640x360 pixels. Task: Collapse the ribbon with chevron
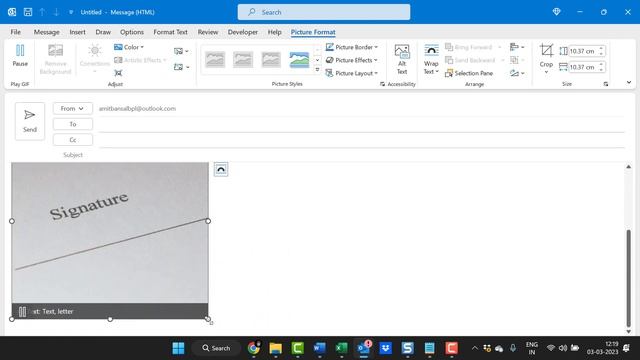tap(629, 82)
